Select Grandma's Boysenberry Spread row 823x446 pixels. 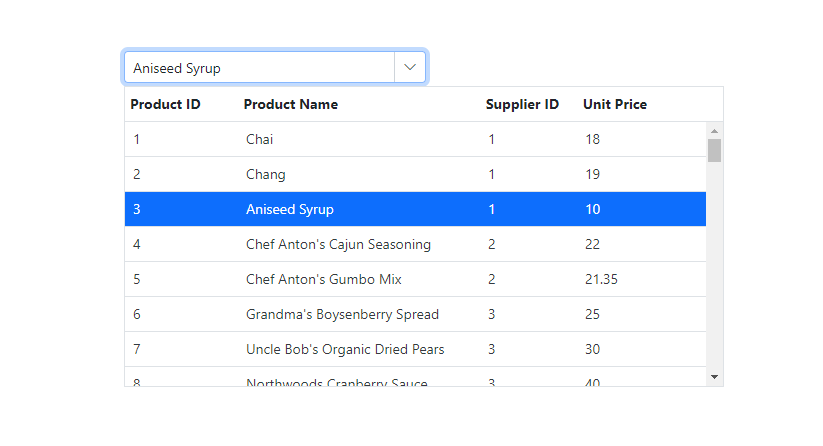click(342, 314)
